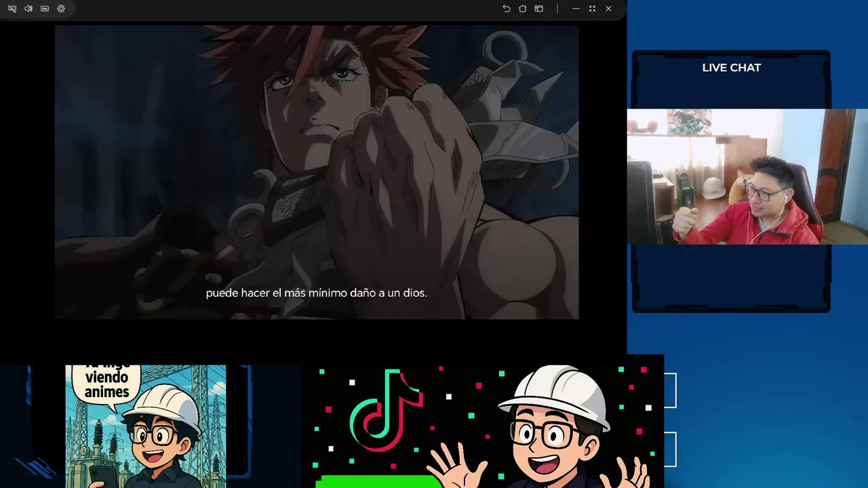Click the crossed-out screen icon in the top-left bar
Viewport: 868px width, 488px height.
(12, 9)
